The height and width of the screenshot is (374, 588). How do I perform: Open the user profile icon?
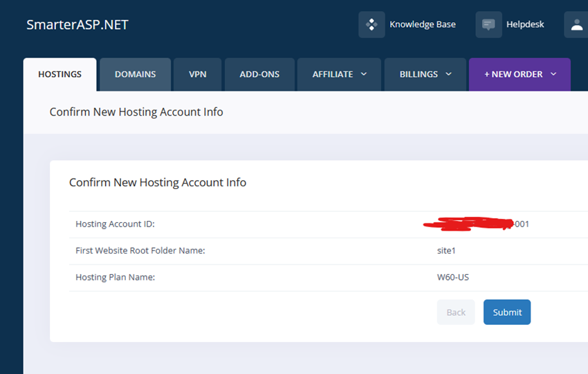(576, 25)
